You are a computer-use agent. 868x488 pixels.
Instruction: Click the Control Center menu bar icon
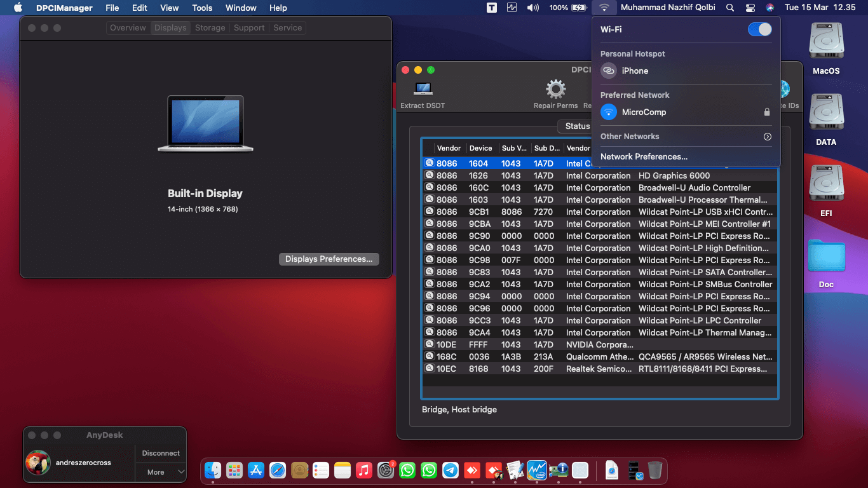(x=750, y=8)
